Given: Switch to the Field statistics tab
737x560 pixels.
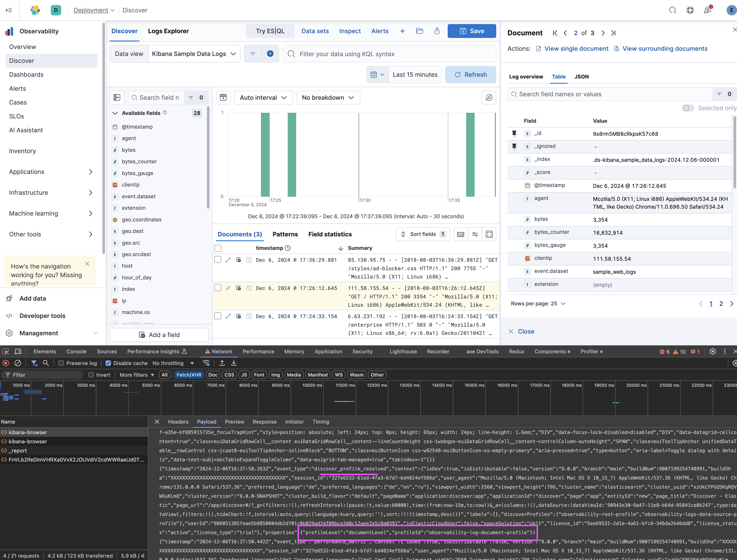Looking at the screenshot, I should coord(330,234).
